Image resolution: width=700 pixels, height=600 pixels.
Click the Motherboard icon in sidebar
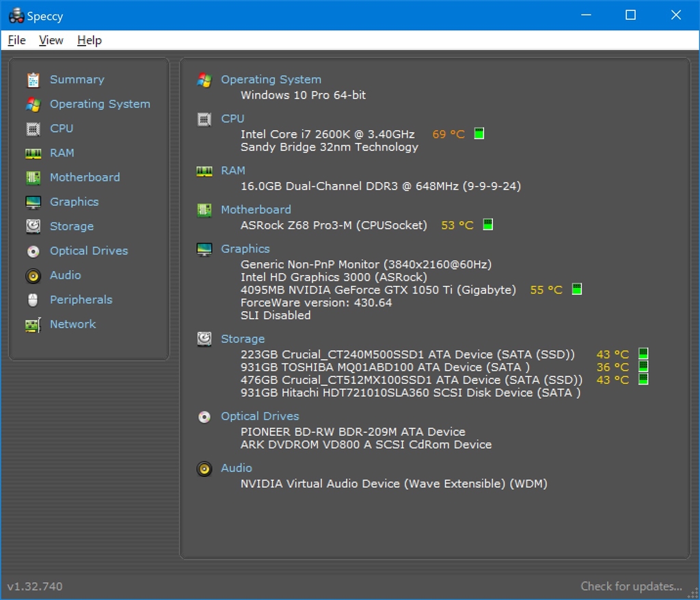33,178
